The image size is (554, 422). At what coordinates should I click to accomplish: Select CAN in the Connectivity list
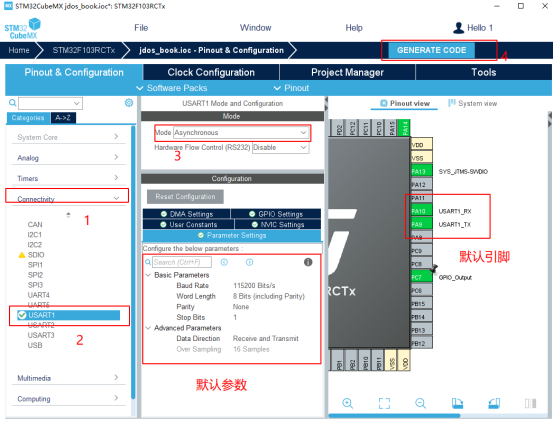click(35, 224)
